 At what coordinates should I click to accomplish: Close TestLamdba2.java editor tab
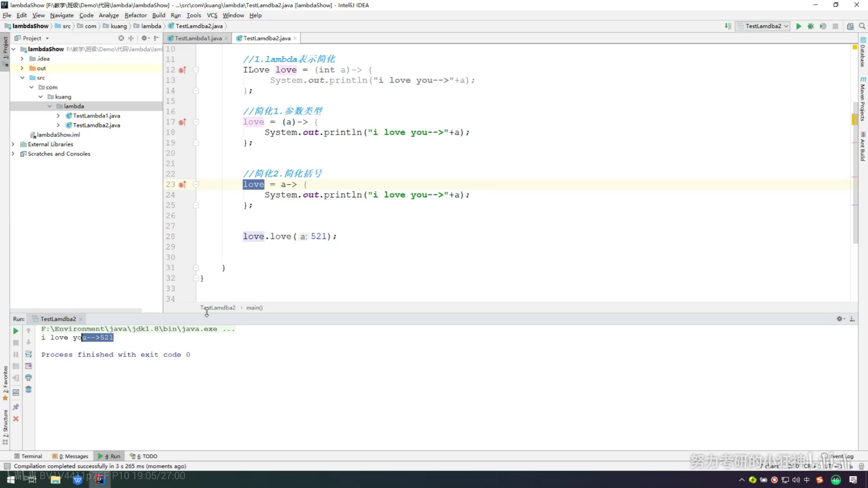tap(295, 39)
